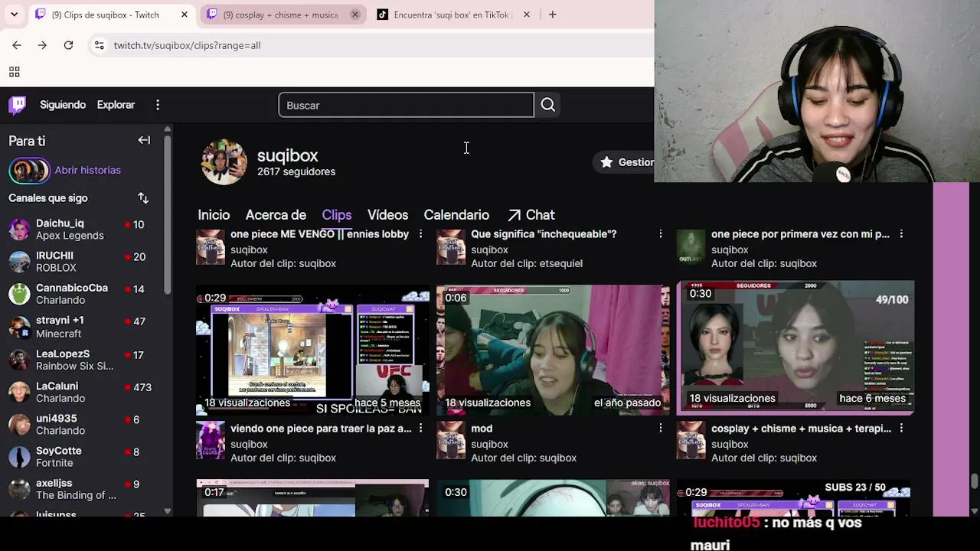Switch to the Acerca de tab
The width and height of the screenshot is (980, 551).
pos(276,215)
